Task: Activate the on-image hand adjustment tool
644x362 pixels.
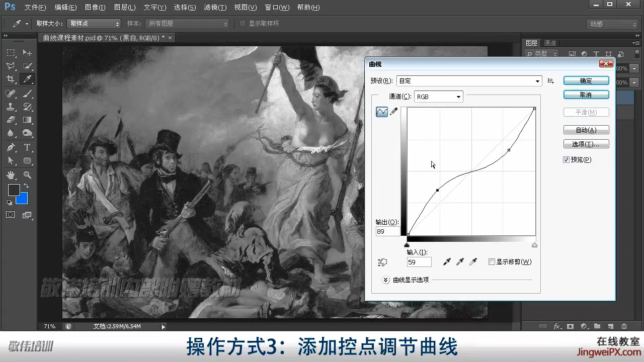Action: click(x=382, y=262)
